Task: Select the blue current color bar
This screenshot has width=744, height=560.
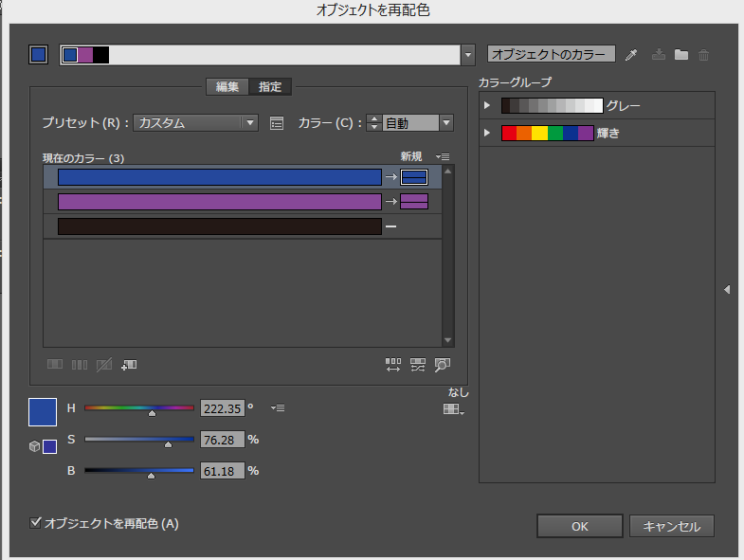Action: click(x=220, y=177)
